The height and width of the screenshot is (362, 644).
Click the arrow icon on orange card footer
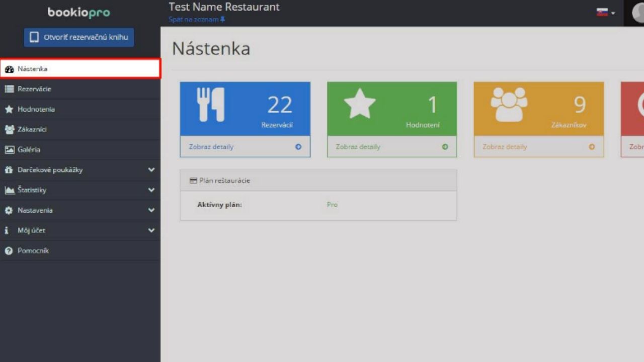click(592, 147)
